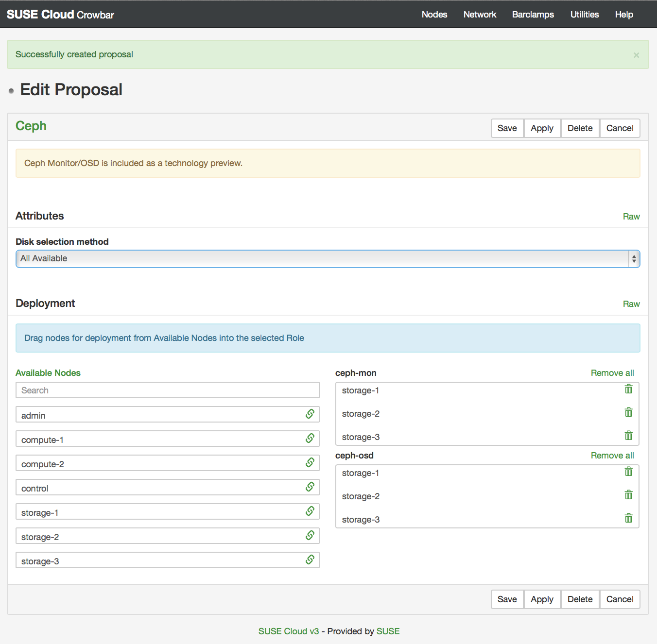Click the top Cancel button
The image size is (657, 644).
[x=620, y=128]
